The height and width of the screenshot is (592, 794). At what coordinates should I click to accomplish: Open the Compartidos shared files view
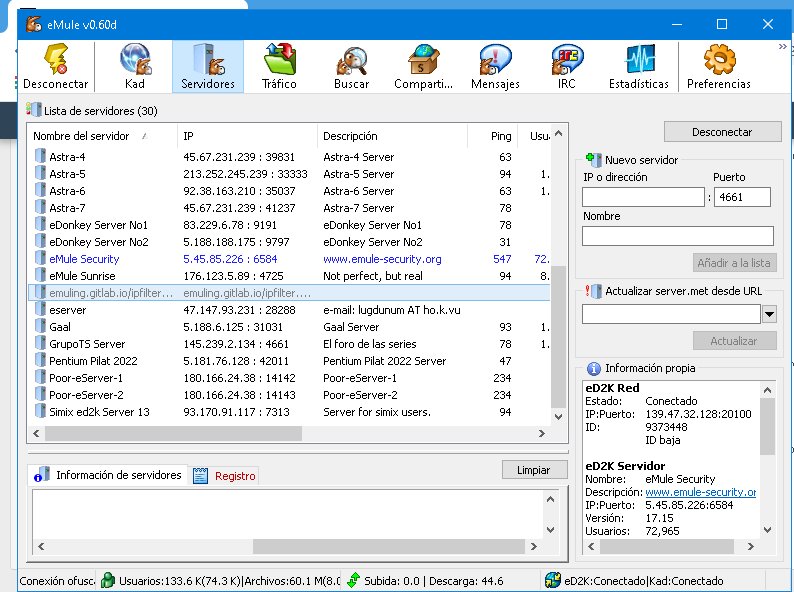pyautogui.click(x=423, y=66)
